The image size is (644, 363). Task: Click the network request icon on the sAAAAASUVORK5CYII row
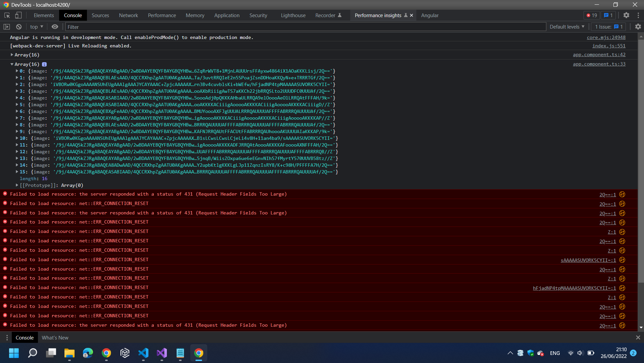pos(622,260)
